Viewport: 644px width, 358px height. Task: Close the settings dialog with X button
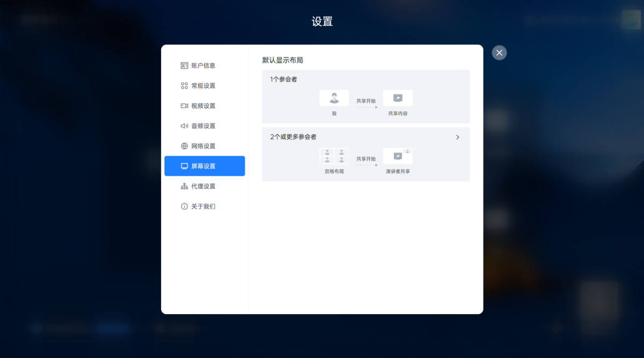(x=499, y=53)
